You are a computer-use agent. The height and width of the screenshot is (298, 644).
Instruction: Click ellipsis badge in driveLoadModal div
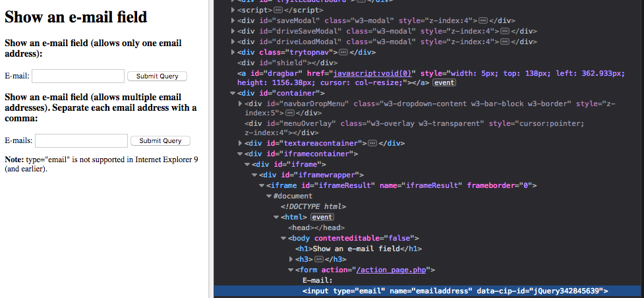505,42
